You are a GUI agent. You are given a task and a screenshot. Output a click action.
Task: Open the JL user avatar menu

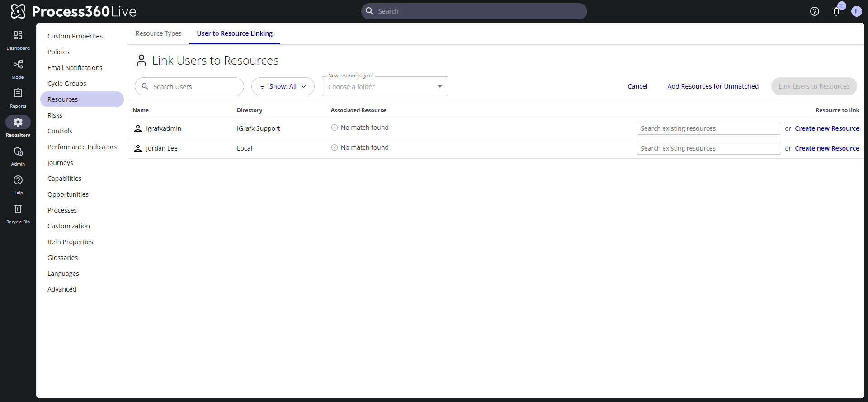click(856, 11)
